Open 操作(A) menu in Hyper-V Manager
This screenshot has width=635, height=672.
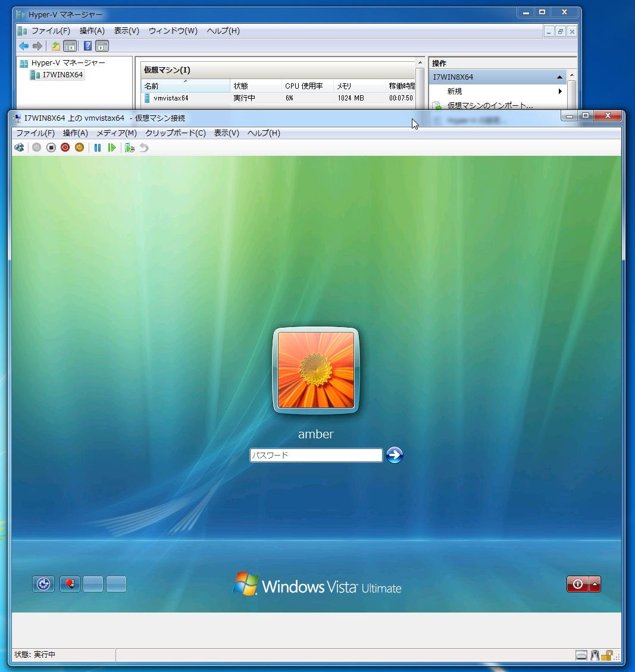click(x=92, y=31)
